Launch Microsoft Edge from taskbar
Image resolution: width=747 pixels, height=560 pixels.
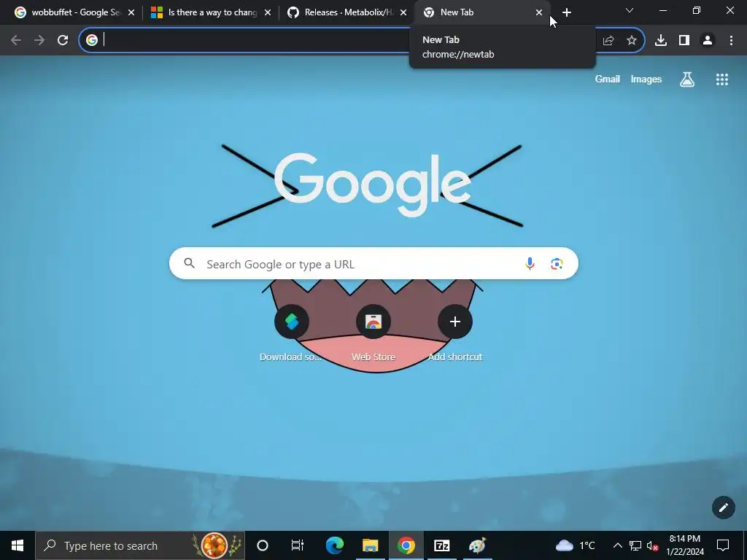[x=334, y=545]
